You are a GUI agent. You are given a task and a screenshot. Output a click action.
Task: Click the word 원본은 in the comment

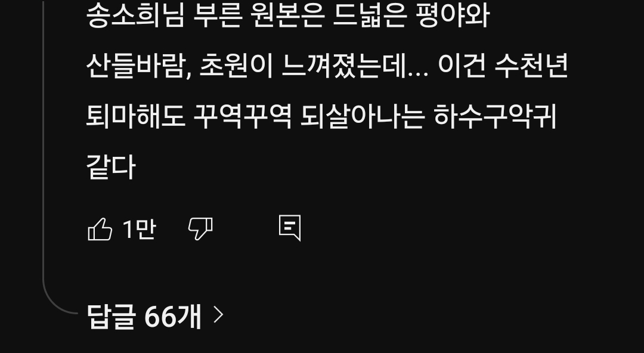(x=288, y=16)
